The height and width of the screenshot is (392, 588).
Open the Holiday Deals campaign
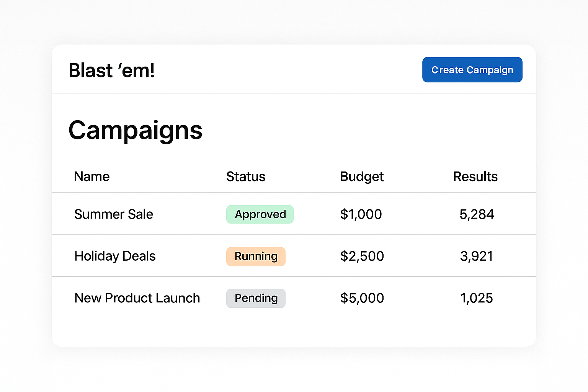(x=115, y=256)
